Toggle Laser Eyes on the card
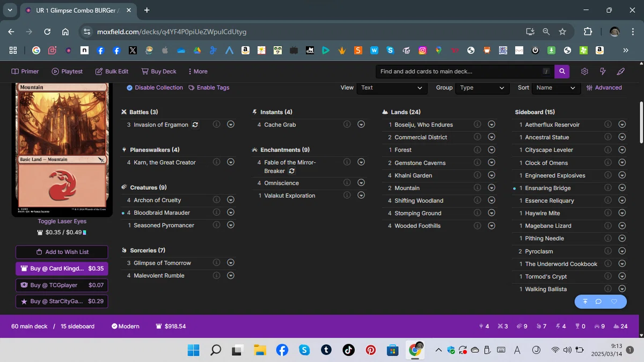The image size is (644, 362). [x=62, y=221]
